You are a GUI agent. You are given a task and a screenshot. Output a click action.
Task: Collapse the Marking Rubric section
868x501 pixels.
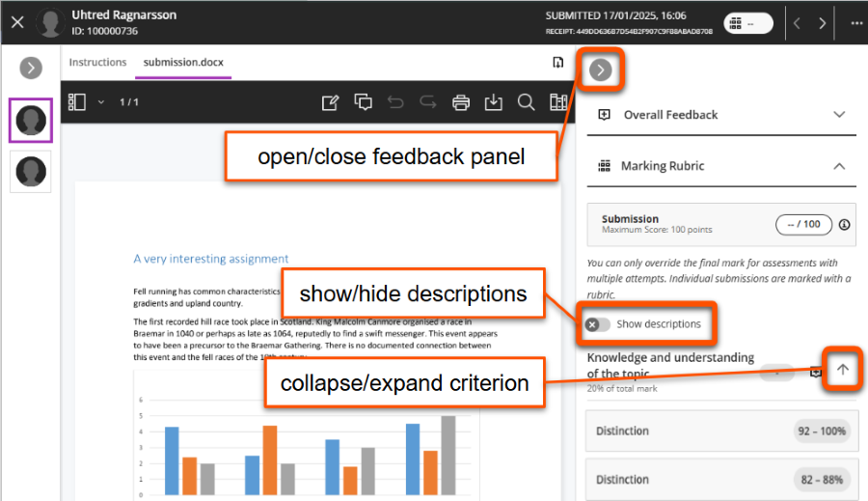pos(839,166)
